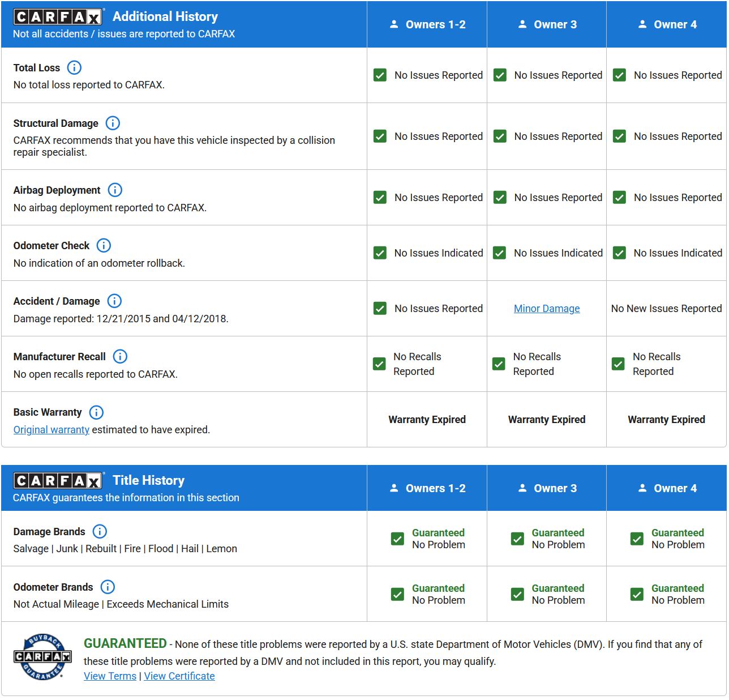Click "No Recalls Reported" in the Owners 1-2 column
The height and width of the screenshot is (700, 729).
pyautogui.click(x=417, y=364)
